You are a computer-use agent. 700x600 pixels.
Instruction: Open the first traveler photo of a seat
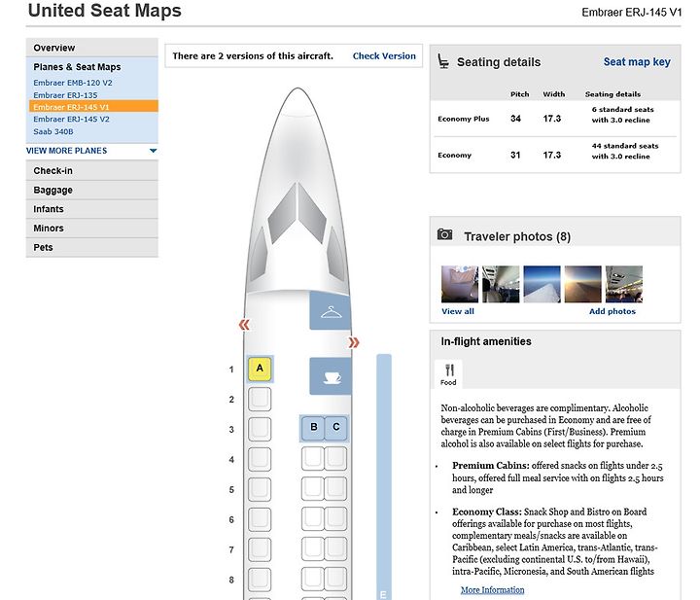pos(459,284)
